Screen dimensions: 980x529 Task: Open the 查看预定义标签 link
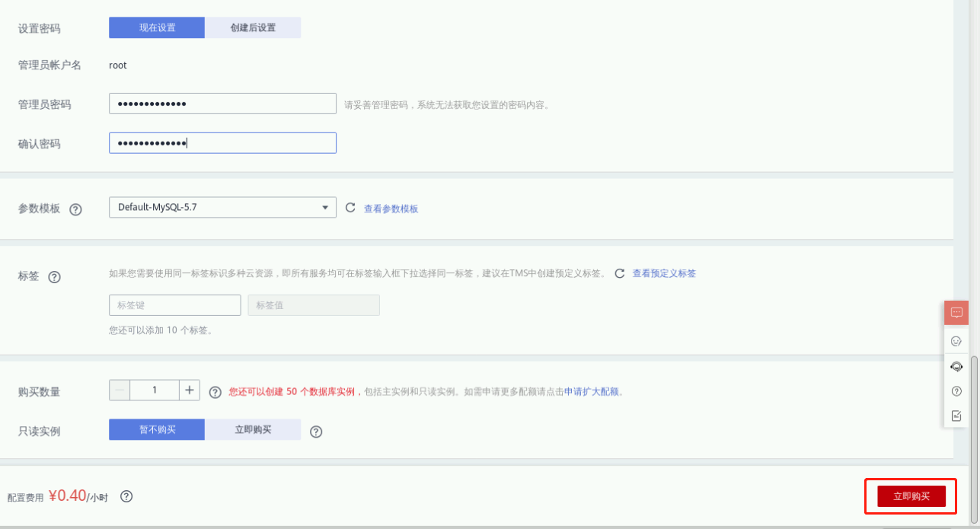664,273
